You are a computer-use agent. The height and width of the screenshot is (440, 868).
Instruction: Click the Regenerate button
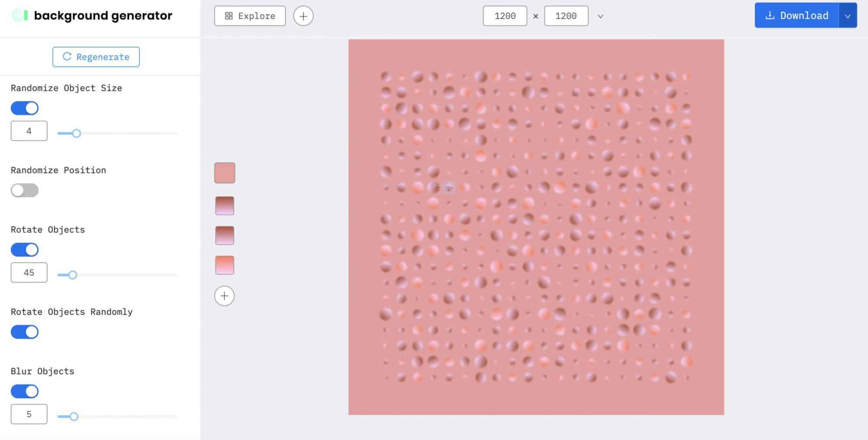click(95, 57)
